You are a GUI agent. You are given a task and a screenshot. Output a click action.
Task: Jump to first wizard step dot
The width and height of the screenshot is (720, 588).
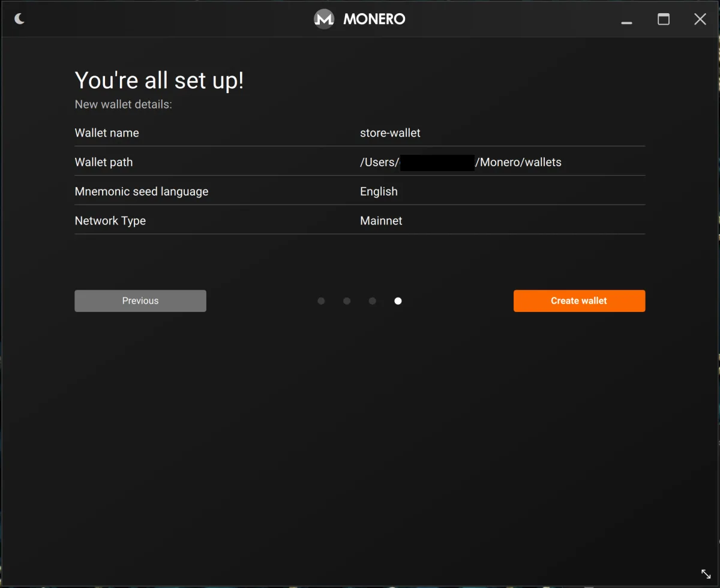[x=321, y=301]
